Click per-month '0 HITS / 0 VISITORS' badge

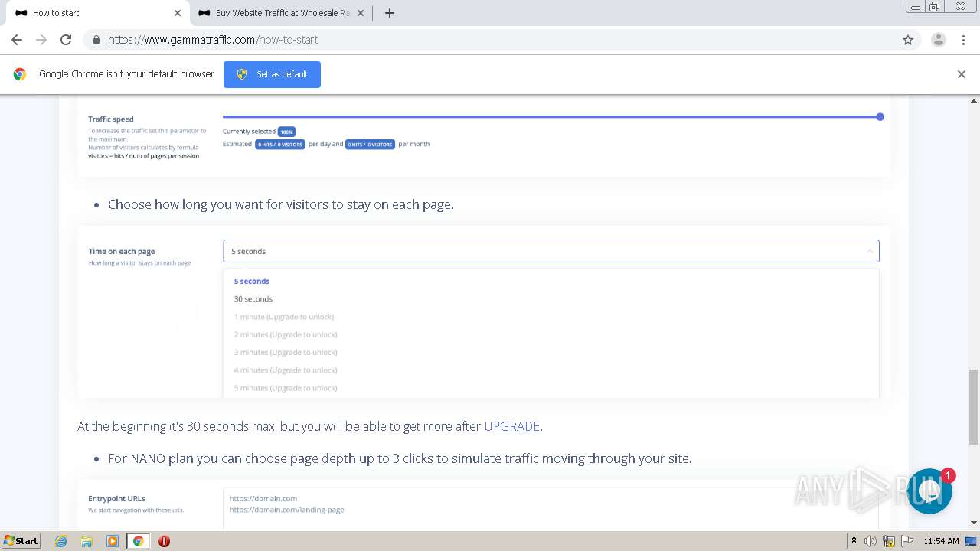(371, 144)
